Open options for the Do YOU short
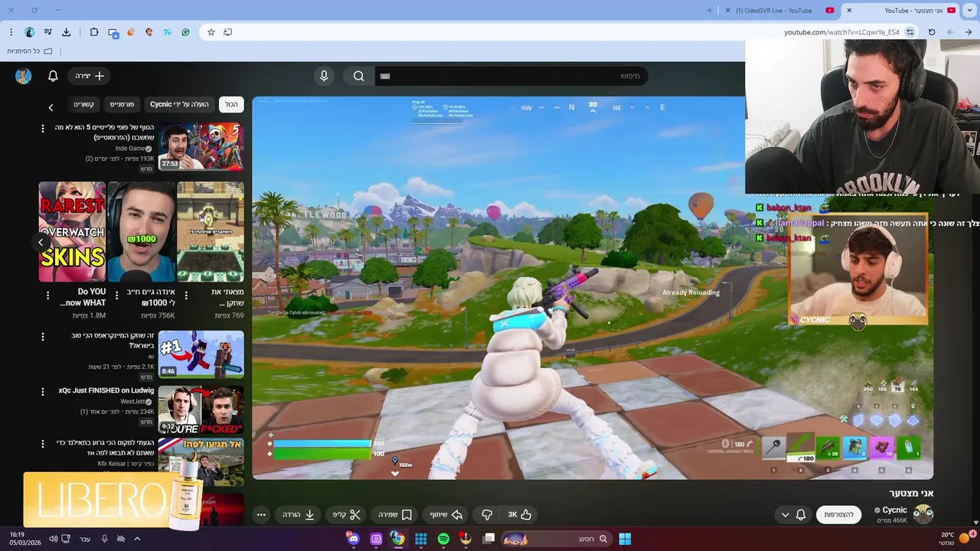Viewport: 980px width, 551px height. point(47,295)
